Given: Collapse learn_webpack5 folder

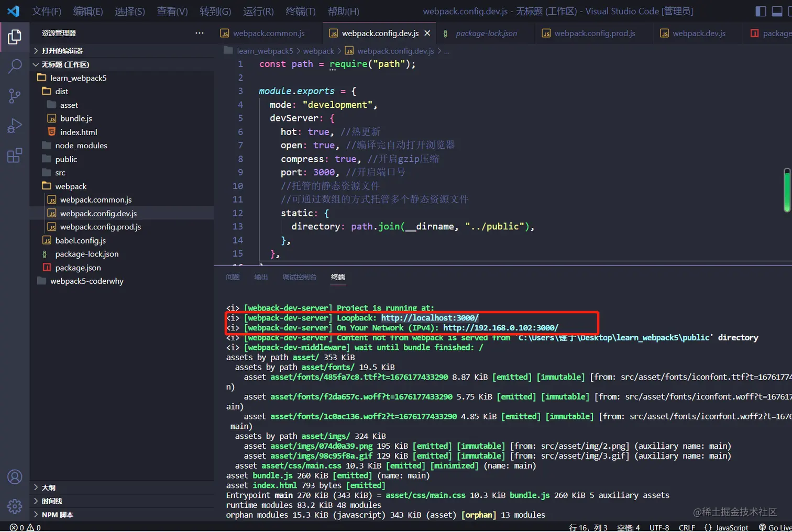Looking at the screenshot, I should click(x=122, y=78).
